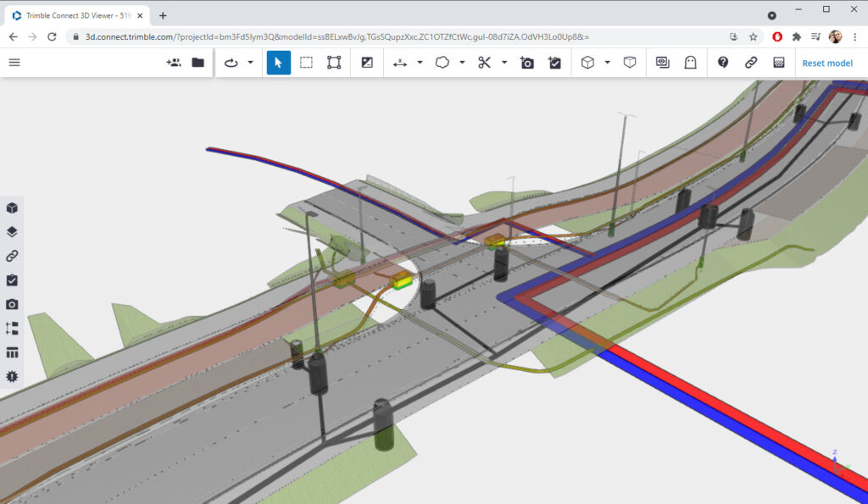
Task: Open the Layers panel in left sidebar
Action: coord(12,231)
